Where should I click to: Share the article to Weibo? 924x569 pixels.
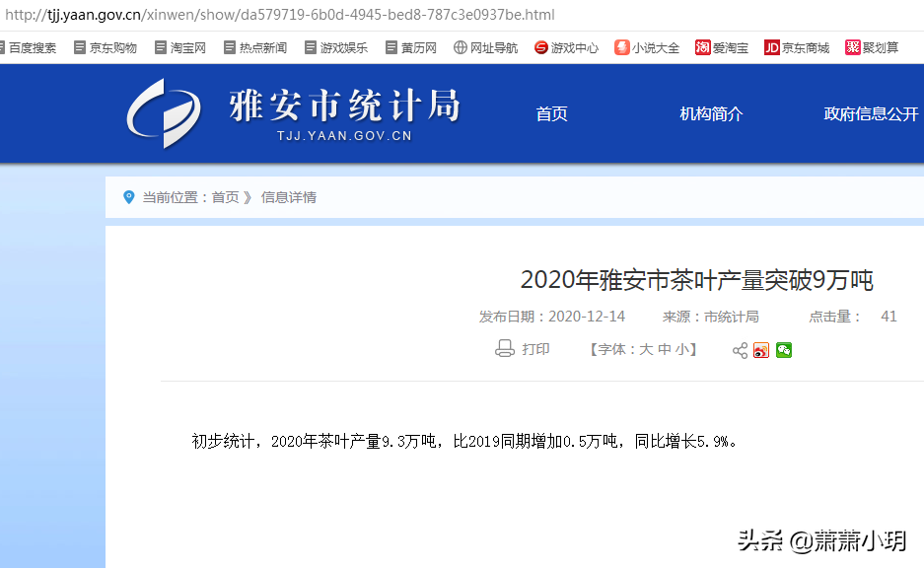click(x=761, y=350)
